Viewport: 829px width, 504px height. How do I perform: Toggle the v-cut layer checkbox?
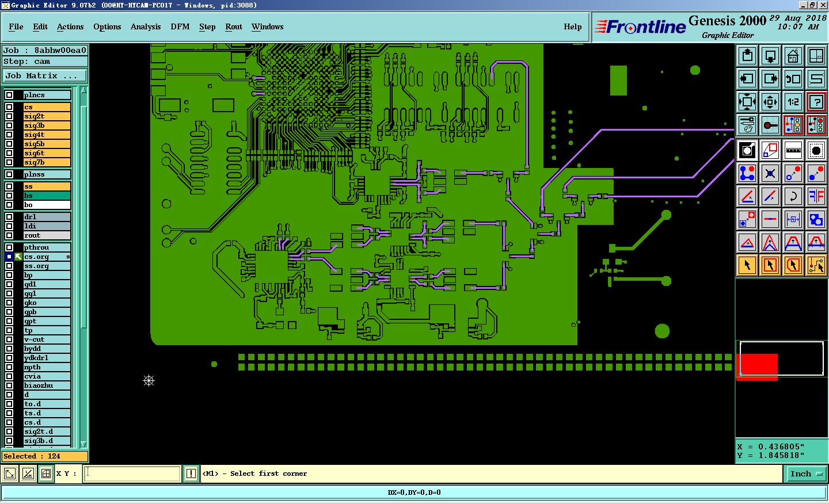[x=9, y=339]
